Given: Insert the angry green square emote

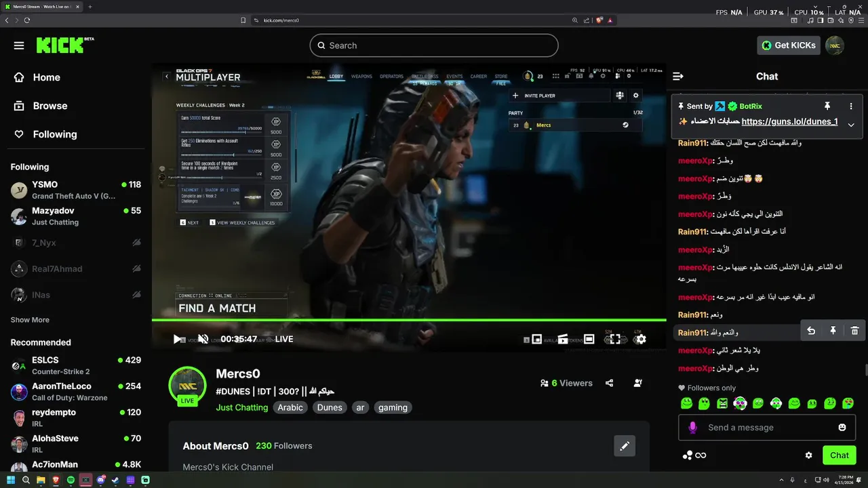Looking at the screenshot, I should coord(722,403).
